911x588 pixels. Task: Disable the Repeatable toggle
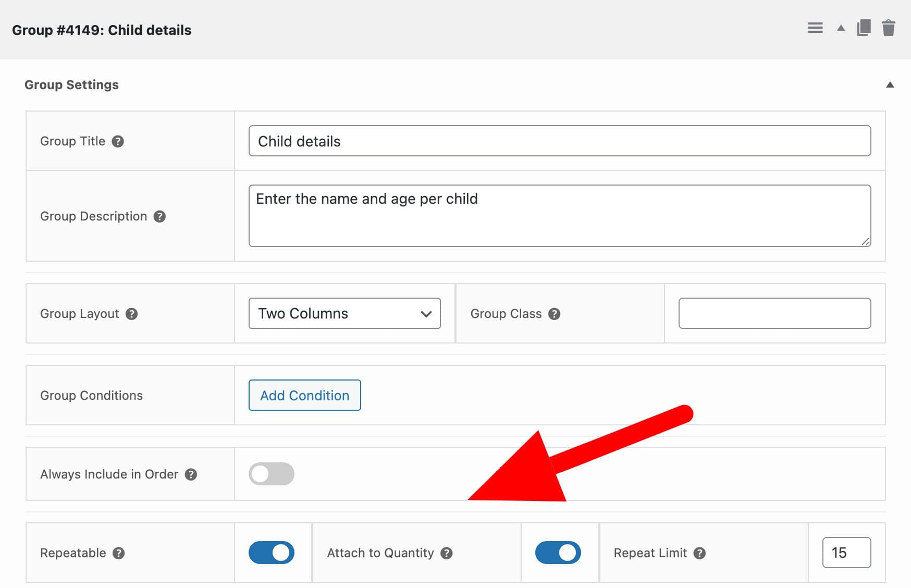coord(272,553)
